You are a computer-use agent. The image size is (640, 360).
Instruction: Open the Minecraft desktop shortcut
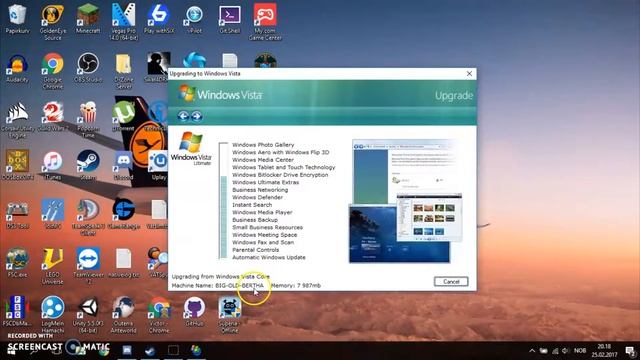[x=88, y=18]
